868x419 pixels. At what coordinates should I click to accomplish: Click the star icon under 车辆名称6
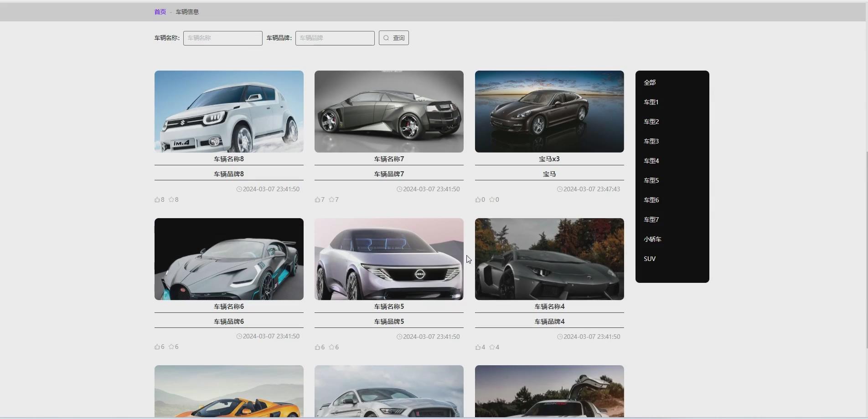point(171,347)
